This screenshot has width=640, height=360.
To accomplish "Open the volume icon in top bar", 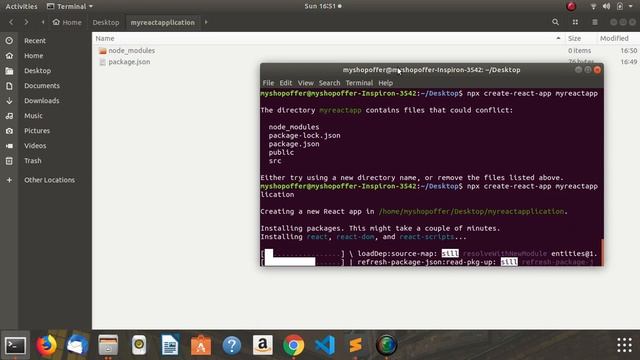I will point(607,6).
